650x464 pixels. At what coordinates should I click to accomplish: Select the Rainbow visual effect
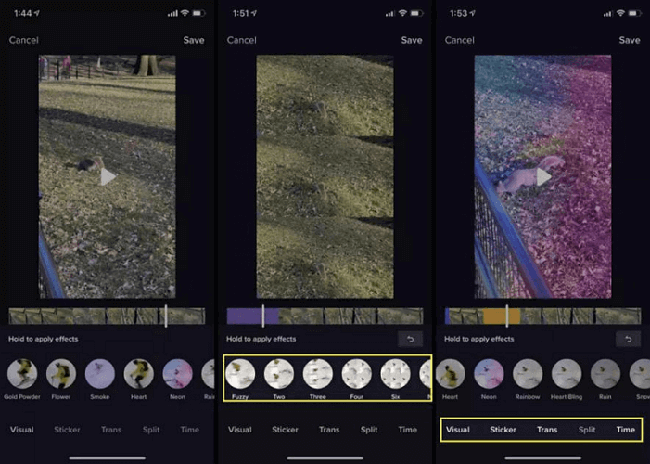(x=528, y=374)
